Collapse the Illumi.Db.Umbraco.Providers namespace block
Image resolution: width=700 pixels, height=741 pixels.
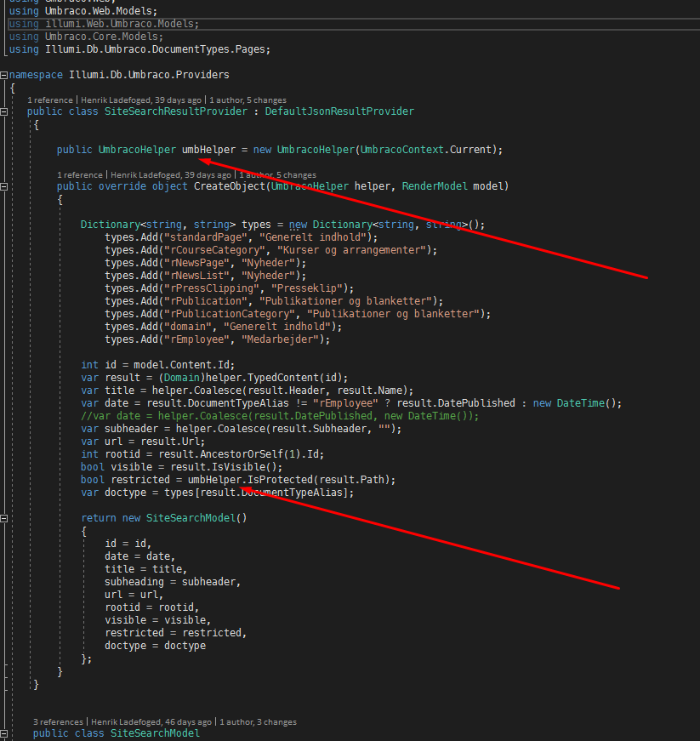tap(3, 75)
